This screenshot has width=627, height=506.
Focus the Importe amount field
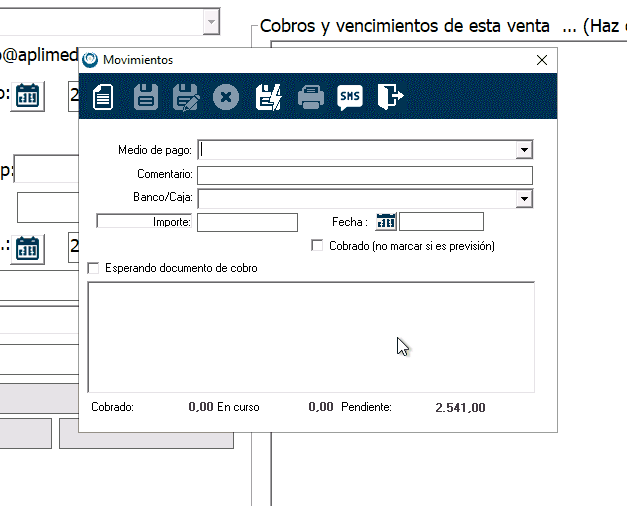247,222
